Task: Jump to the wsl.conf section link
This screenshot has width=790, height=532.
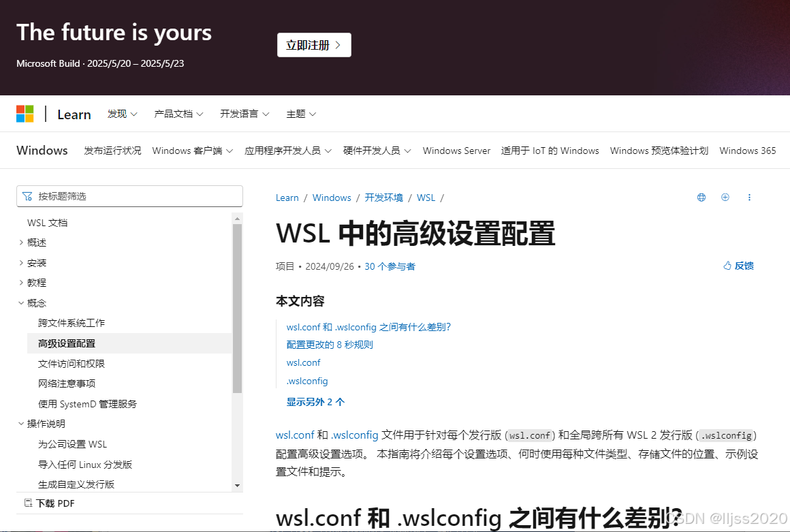Action: [303, 362]
